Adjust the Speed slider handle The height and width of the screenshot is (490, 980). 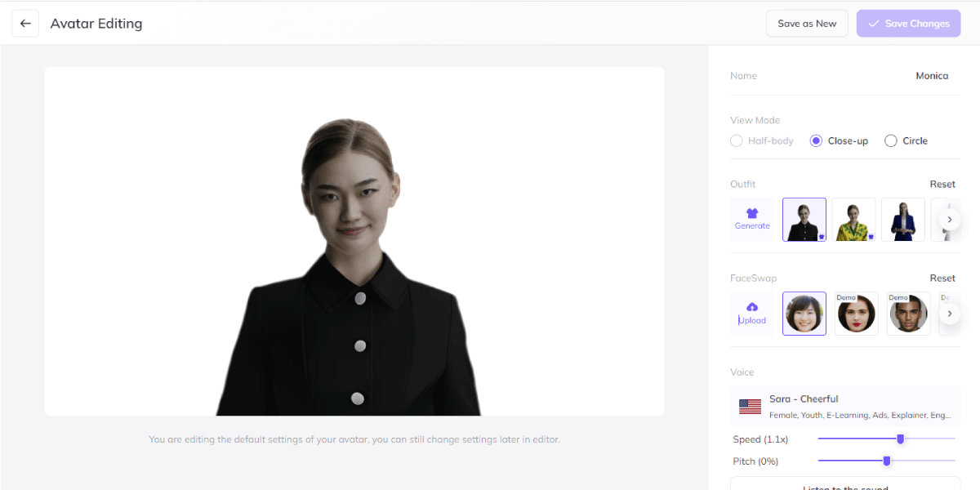[x=901, y=439]
